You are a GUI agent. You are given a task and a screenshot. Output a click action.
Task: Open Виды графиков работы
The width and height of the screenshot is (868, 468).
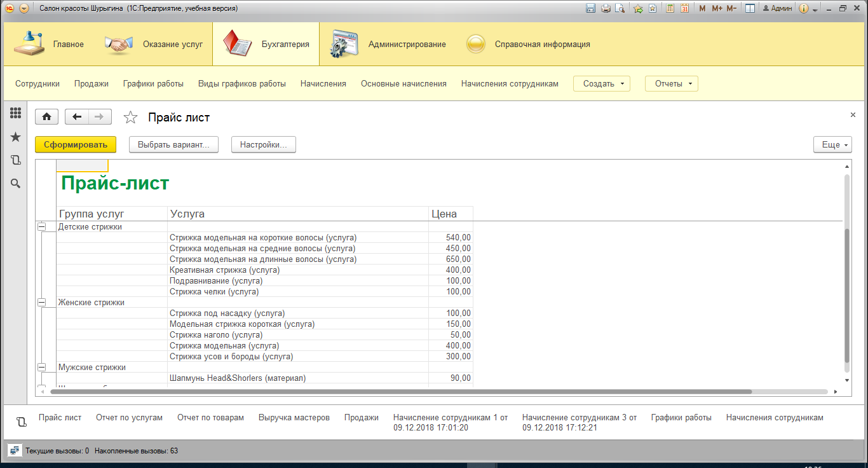click(x=242, y=83)
